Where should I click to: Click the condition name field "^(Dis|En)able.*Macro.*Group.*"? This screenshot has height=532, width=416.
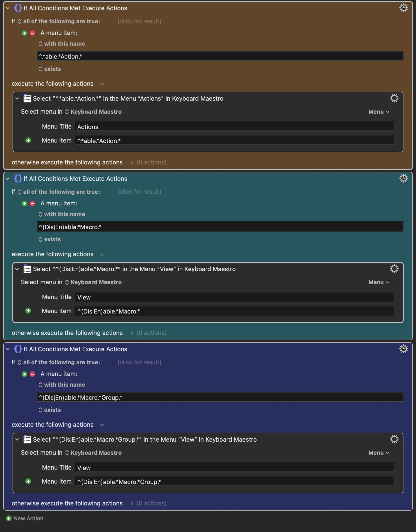pos(220,397)
